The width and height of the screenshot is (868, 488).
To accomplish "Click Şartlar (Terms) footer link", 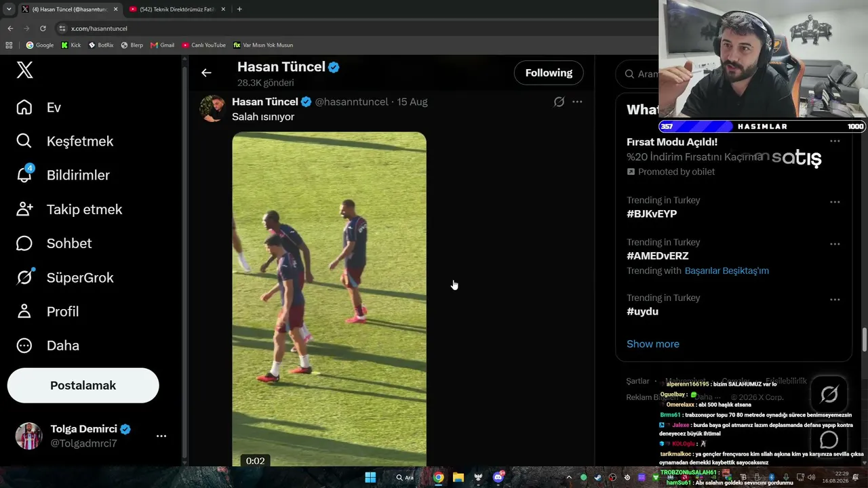I will click(637, 382).
